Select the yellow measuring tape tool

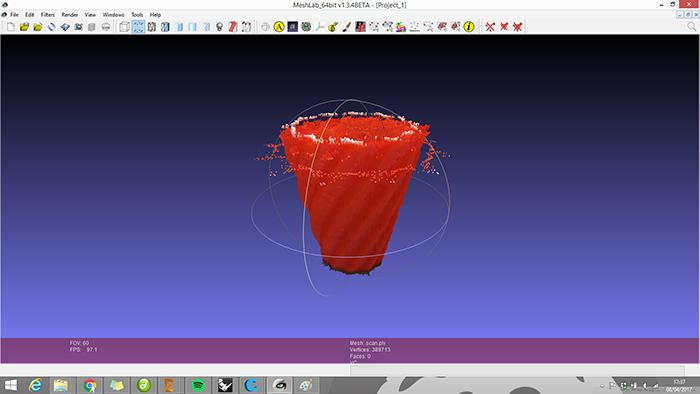(x=333, y=27)
